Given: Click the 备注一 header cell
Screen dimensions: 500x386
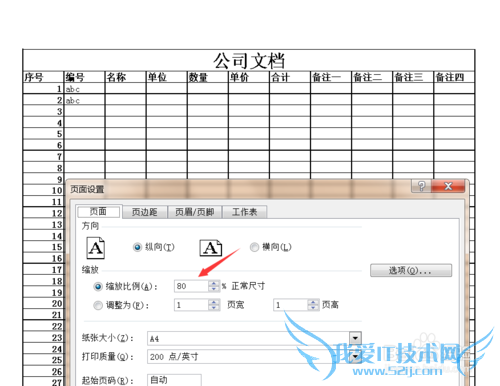Looking at the screenshot, I should point(331,77).
